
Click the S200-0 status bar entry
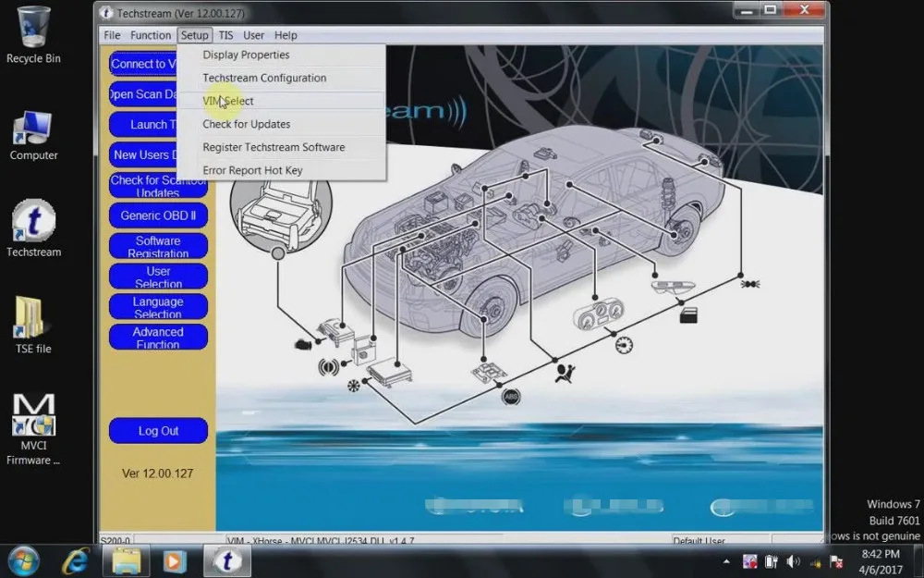tap(115, 540)
